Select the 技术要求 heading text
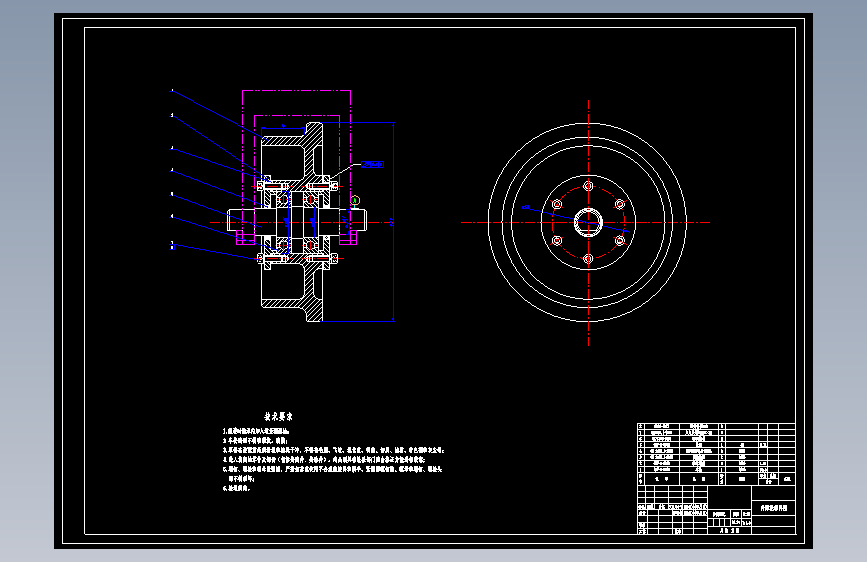867x562 pixels. 278,417
